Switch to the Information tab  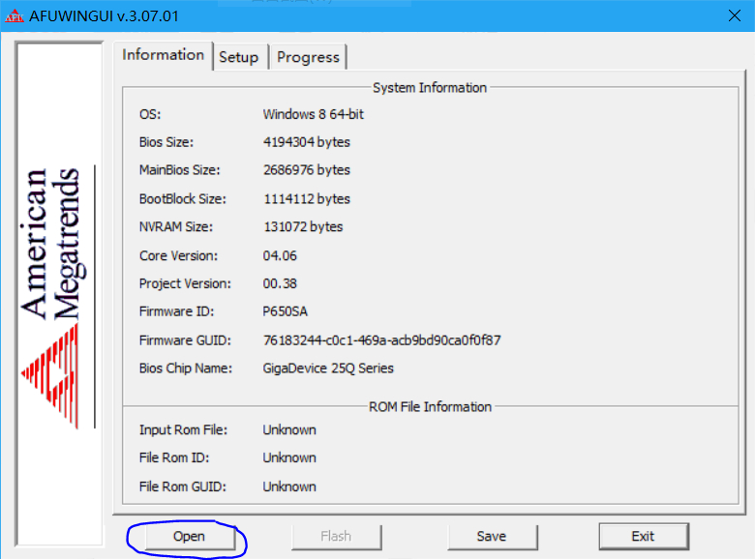pyautogui.click(x=163, y=55)
